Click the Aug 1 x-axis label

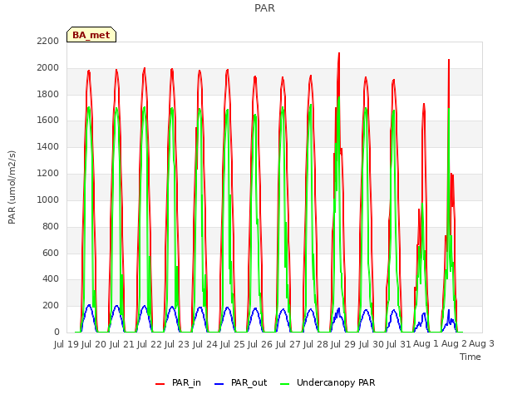click(426, 344)
